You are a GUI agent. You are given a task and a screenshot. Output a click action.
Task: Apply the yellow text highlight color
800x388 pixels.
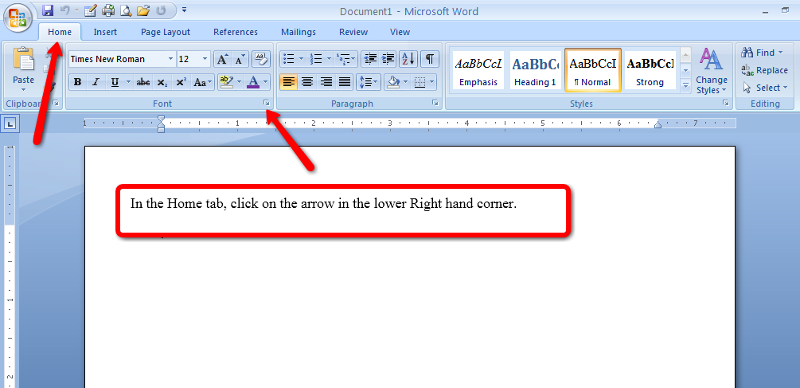226,82
